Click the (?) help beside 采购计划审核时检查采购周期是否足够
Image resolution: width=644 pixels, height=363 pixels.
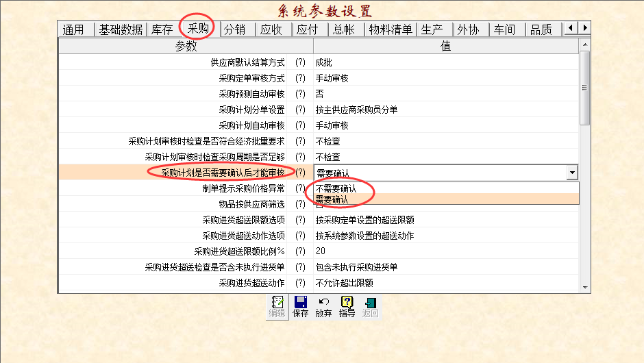coord(300,157)
